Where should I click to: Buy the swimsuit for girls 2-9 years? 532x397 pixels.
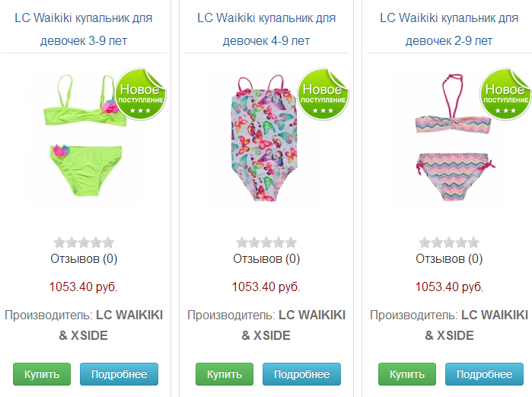click(407, 374)
